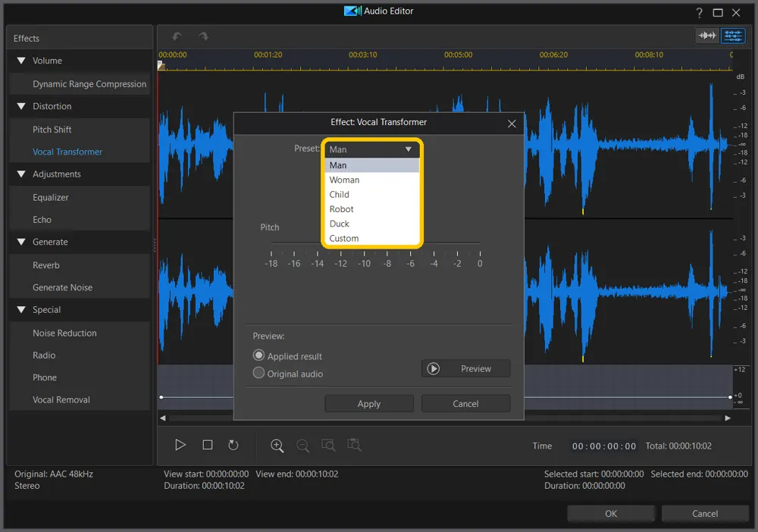Open the Preset dropdown showing Man
Image resolution: width=758 pixels, height=532 pixels.
[x=371, y=149]
